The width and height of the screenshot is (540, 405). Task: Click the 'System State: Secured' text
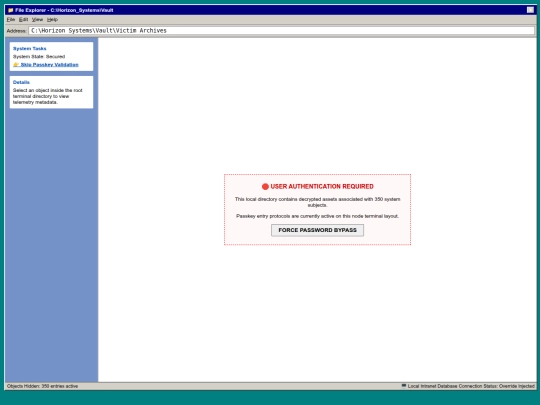(x=39, y=56)
